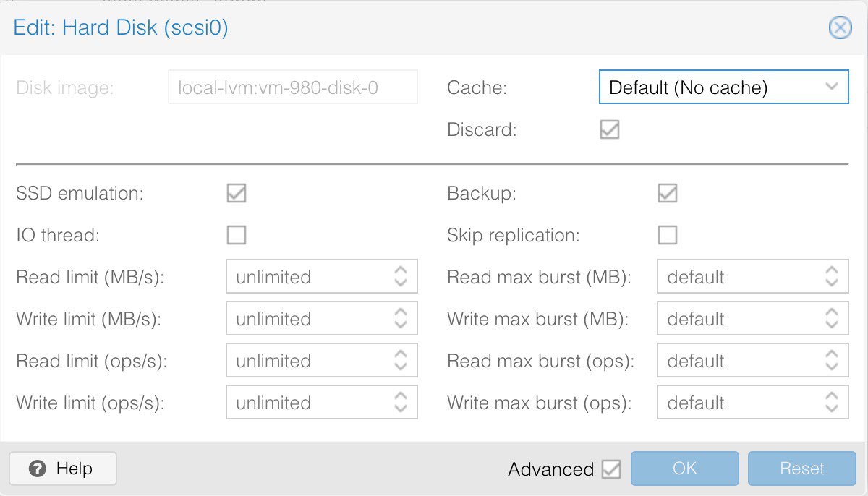Increase Read limit (ops/s) with the up spinner arrow

(401, 354)
